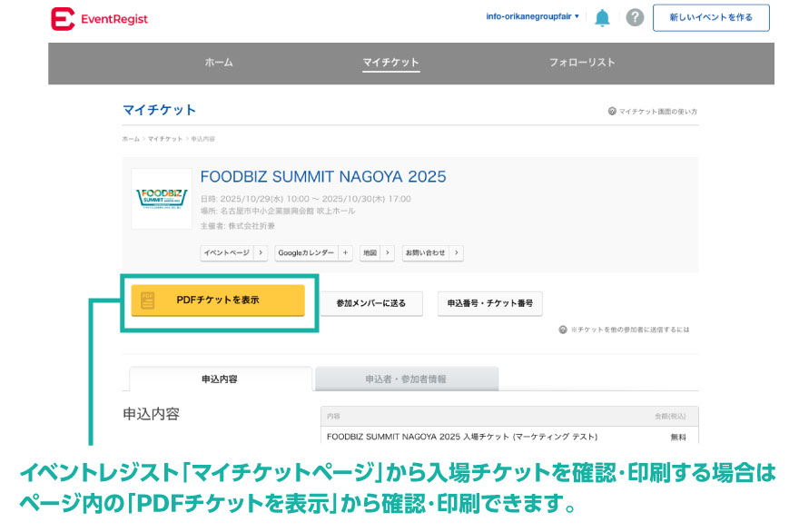Open マイチケット画面の使い方 help link

pos(653,111)
